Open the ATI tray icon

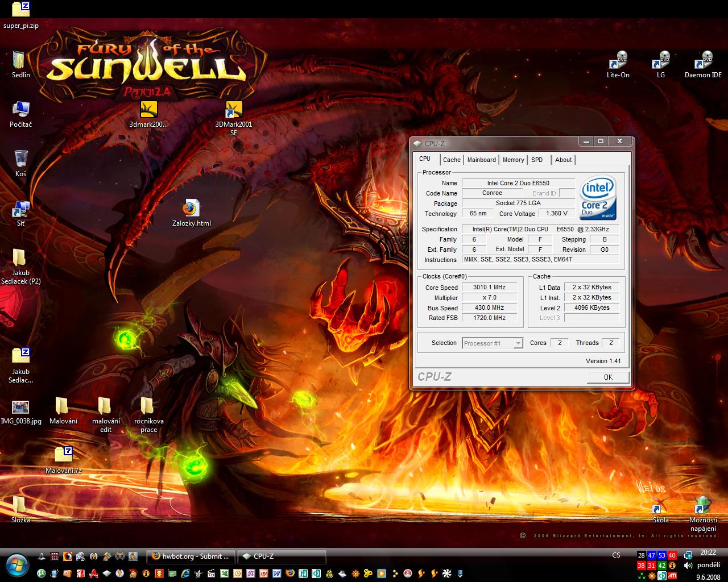click(673, 576)
